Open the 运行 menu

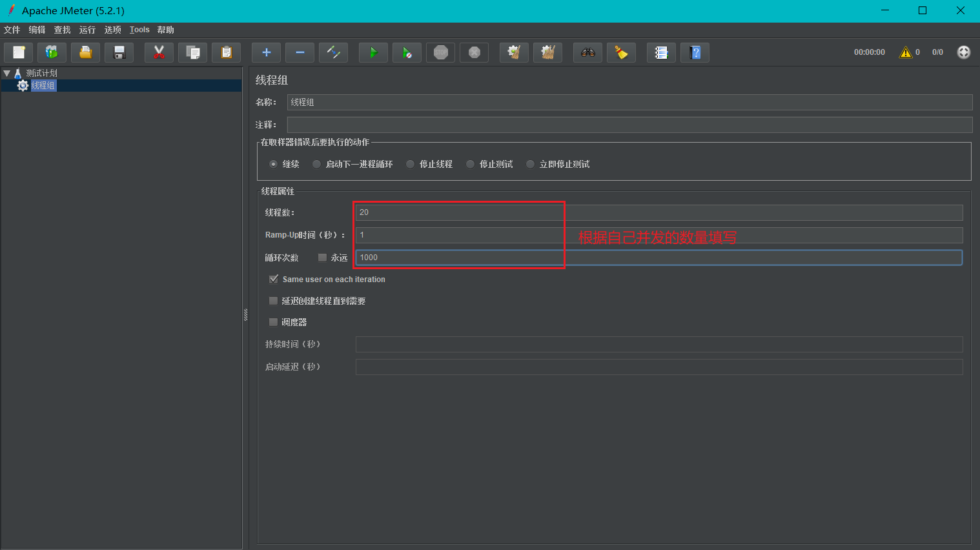87,30
